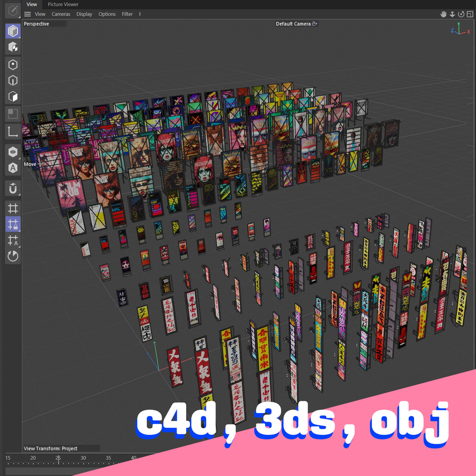
Task: Click the Make Editable icon
Action: (13, 11)
